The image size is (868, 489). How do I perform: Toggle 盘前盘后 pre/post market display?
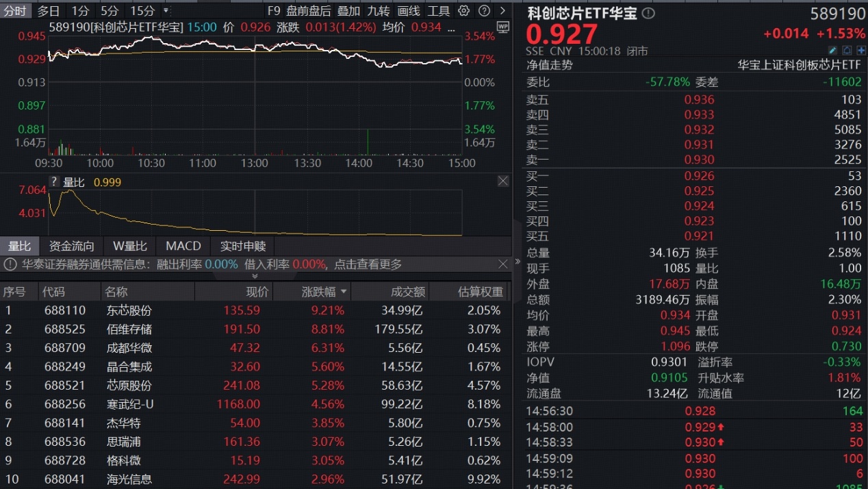[x=308, y=11]
